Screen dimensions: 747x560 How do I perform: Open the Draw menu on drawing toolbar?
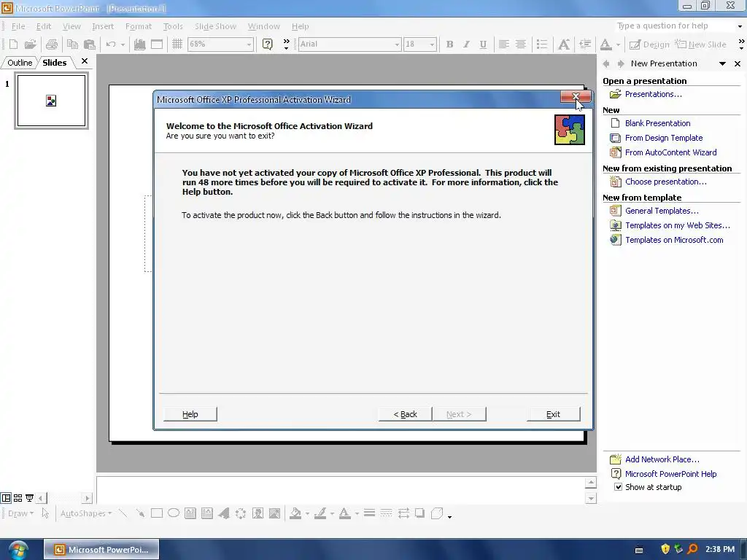[x=20, y=513]
